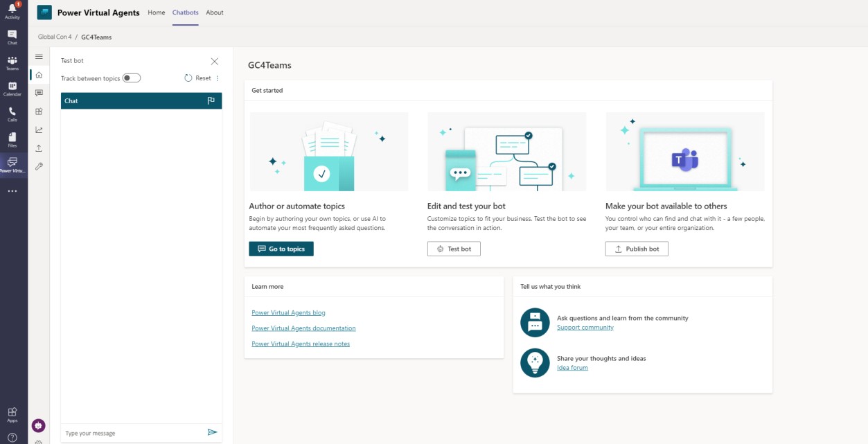The image size is (868, 444).
Task: Open Files in the Teams rail
Action: pyautogui.click(x=12, y=140)
